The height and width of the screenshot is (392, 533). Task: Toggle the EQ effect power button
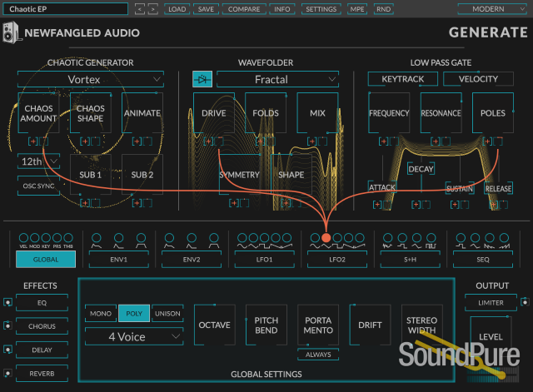[7, 303]
